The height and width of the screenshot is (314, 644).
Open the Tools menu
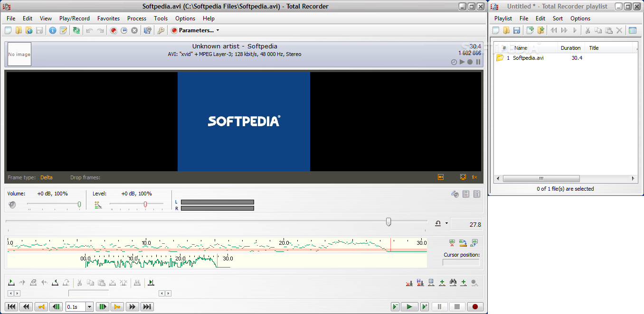161,18
